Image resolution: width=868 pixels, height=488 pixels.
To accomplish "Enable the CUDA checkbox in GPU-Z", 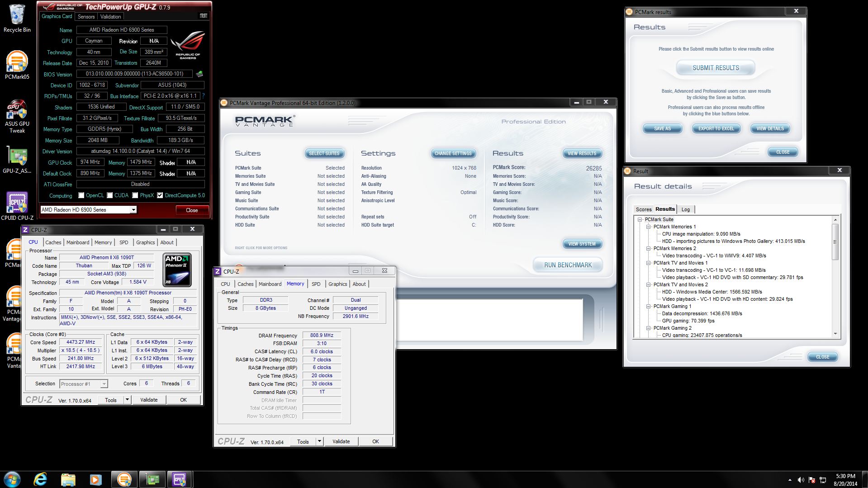I will coord(109,195).
